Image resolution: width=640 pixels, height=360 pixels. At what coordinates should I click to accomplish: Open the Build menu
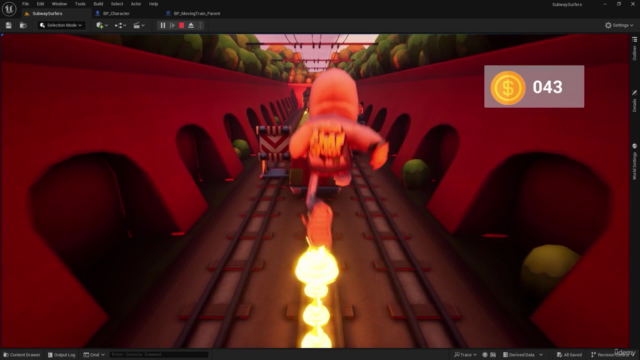pyautogui.click(x=98, y=4)
